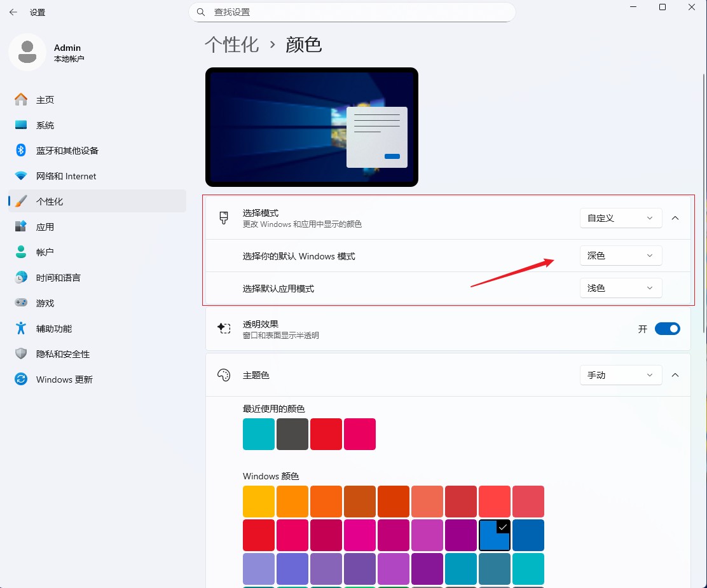Image resolution: width=707 pixels, height=588 pixels.
Task: Pick the recent teal color swatch
Action: pos(258,434)
